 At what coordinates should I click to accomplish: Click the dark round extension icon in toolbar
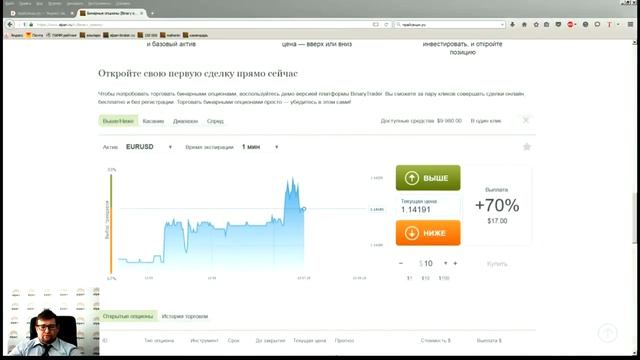pos(585,24)
